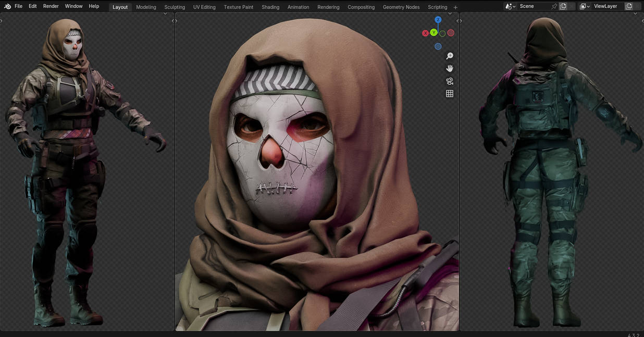The height and width of the screenshot is (337, 644).
Task: Expand the right viewport toolbar arrow
Action: point(461,21)
